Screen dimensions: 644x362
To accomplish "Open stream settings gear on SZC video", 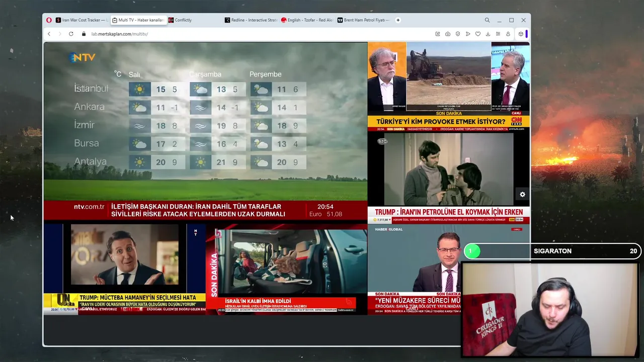I will [522, 195].
